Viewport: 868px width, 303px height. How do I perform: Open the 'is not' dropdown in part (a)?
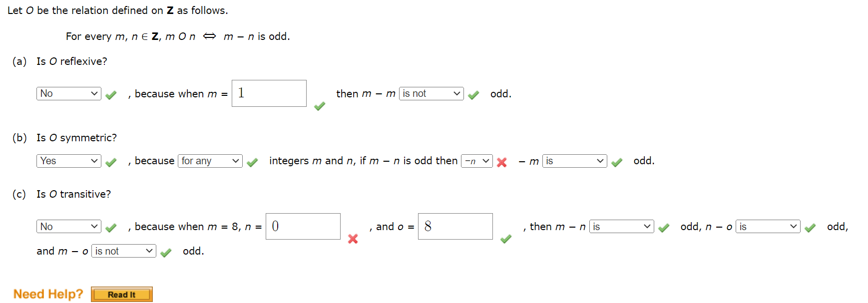click(x=431, y=93)
